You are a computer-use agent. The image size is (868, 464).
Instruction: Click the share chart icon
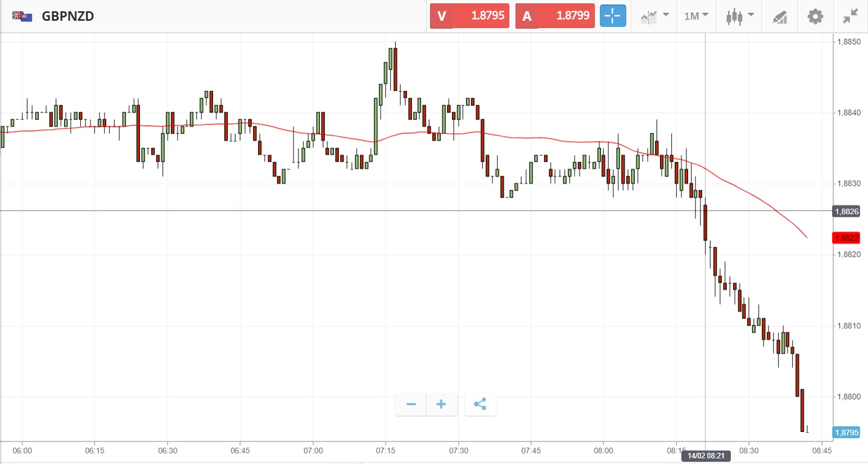(x=480, y=404)
